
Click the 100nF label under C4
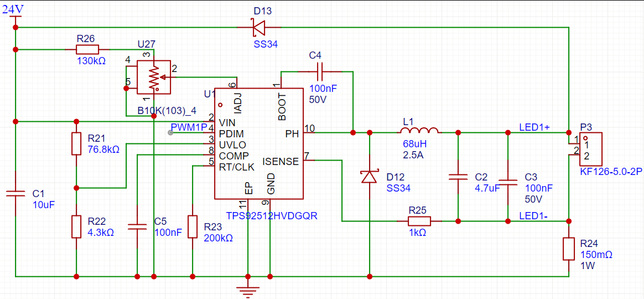click(x=323, y=89)
